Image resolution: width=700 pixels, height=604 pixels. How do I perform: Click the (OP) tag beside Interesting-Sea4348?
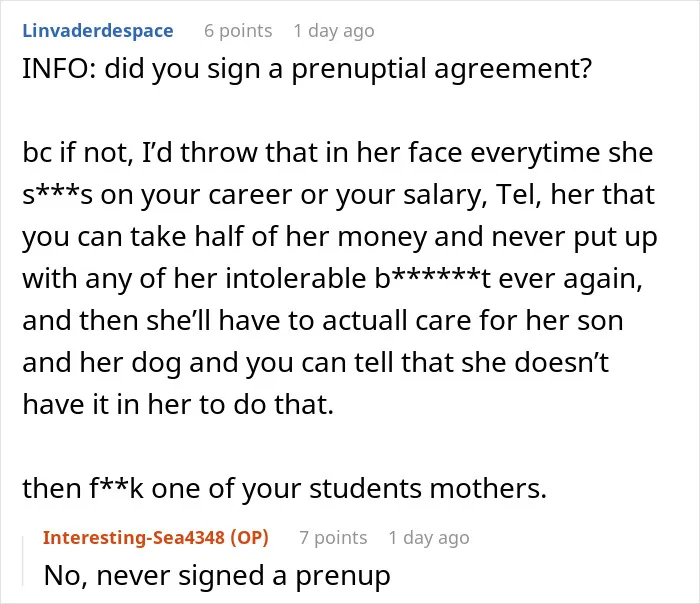click(249, 537)
